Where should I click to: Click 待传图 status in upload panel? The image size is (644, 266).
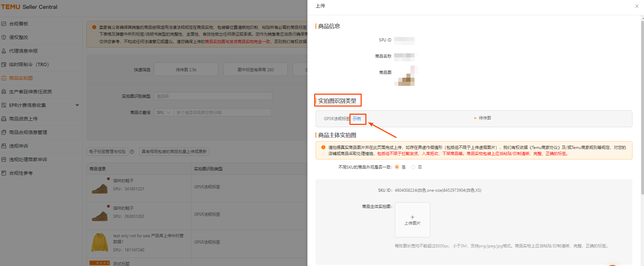pyautogui.click(x=485, y=118)
